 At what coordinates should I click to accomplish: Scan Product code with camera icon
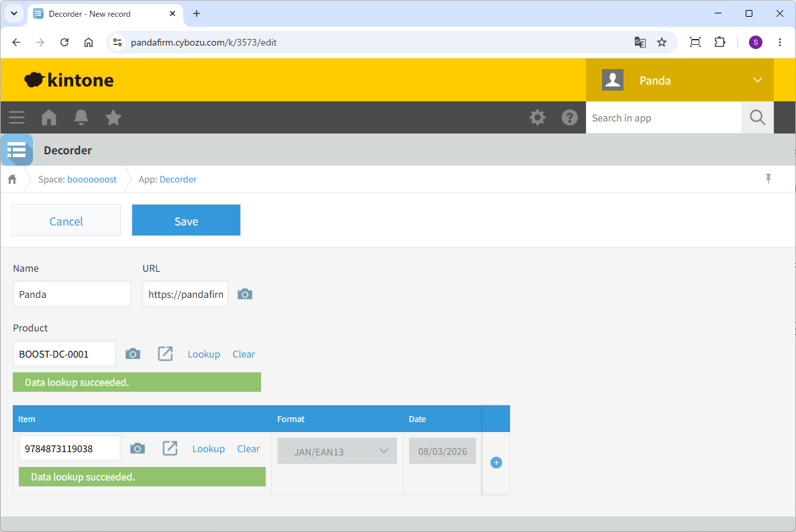133,354
